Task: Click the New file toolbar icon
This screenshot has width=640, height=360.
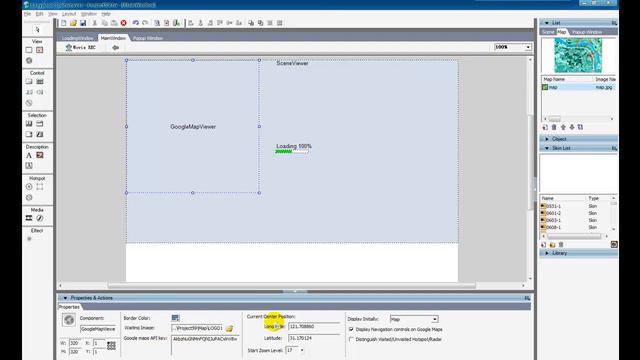Action: (64, 23)
